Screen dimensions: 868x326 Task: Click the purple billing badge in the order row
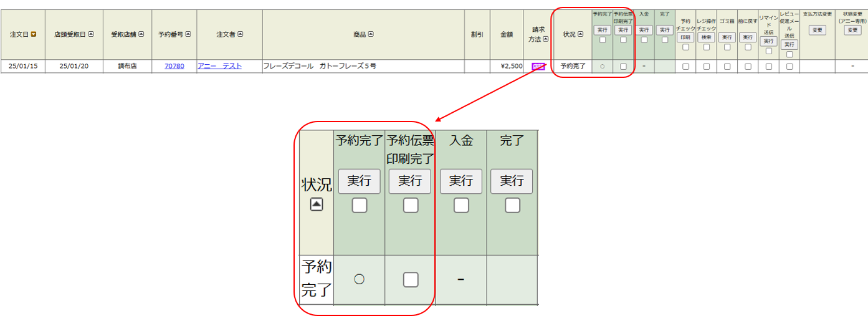coord(538,67)
